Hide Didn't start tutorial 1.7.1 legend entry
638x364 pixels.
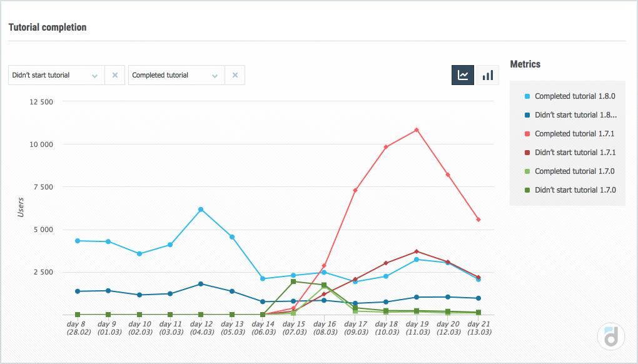tap(575, 153)
